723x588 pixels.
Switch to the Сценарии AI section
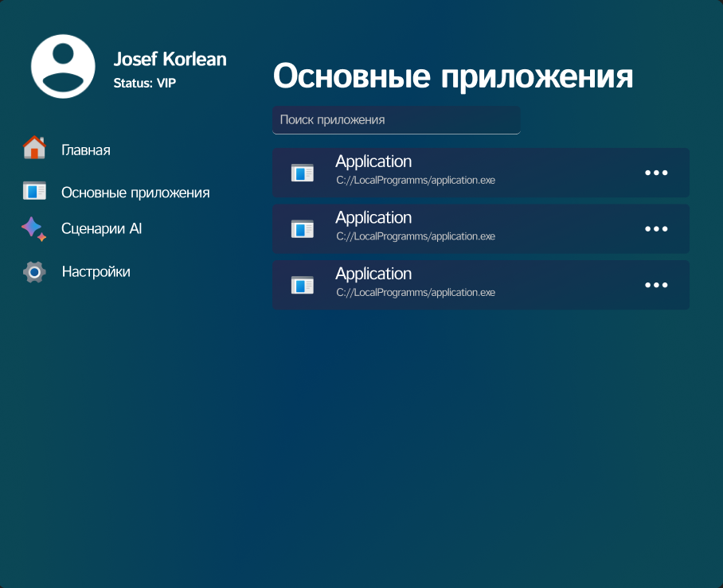(x=101, y=228)
